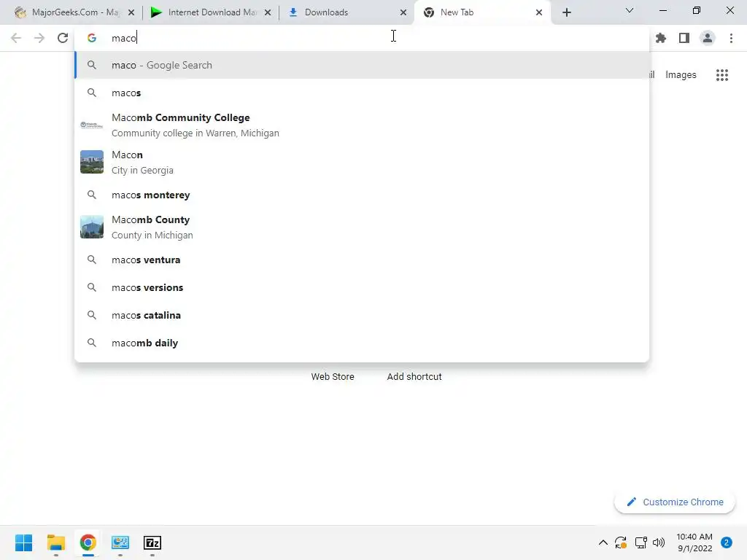
Task: Toggle the side panel icon
Action: pos(684,38)
